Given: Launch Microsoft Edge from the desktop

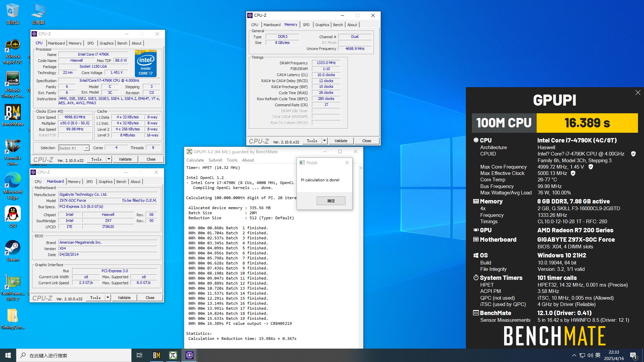Looking at the screenshot, I should point(13,186).
